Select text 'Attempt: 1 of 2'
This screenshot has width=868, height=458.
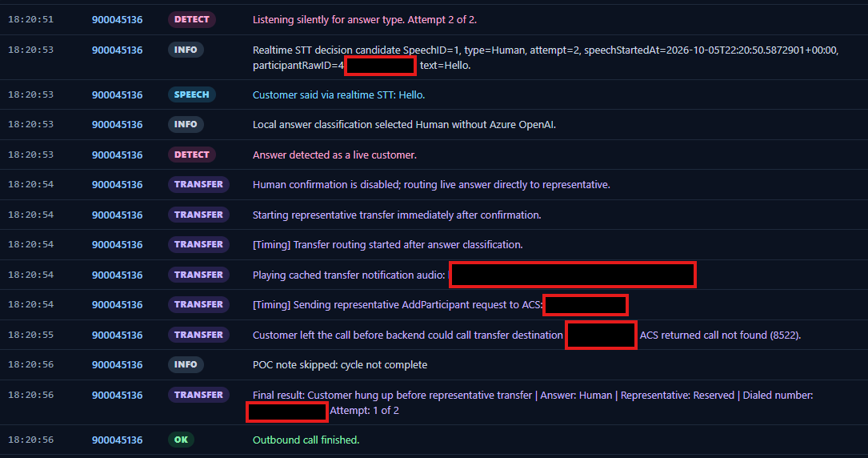point(364,411)
